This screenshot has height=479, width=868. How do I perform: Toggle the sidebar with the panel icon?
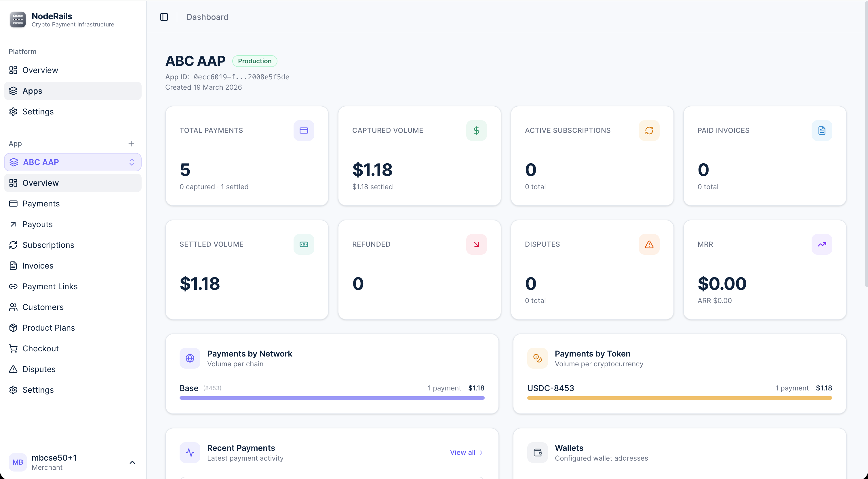coord(164,17)
